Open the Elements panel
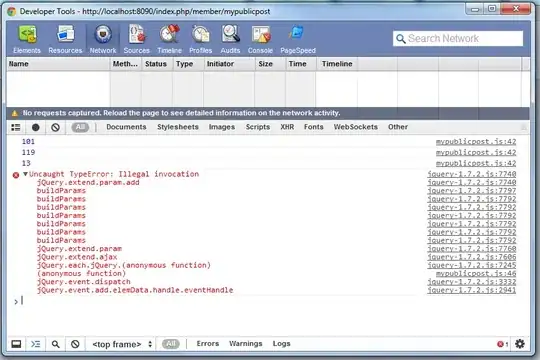The image size is (540, 360). 27,39
